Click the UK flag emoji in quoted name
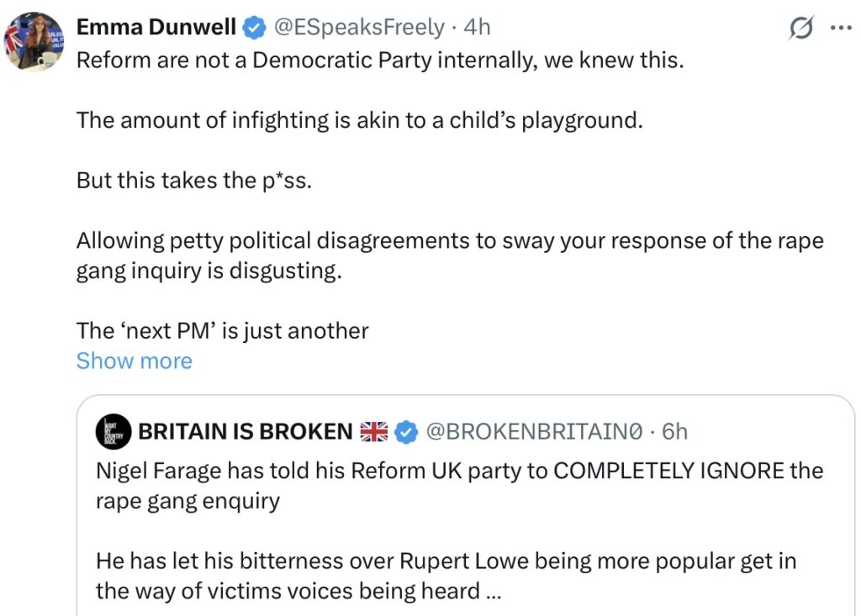This screenshot has height=616, width=861. [x=374, y=432]
